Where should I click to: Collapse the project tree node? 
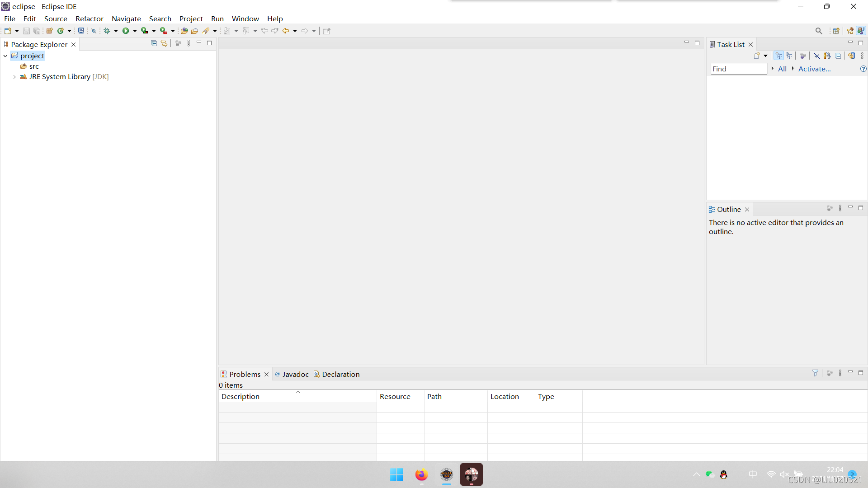click(5, 56)
